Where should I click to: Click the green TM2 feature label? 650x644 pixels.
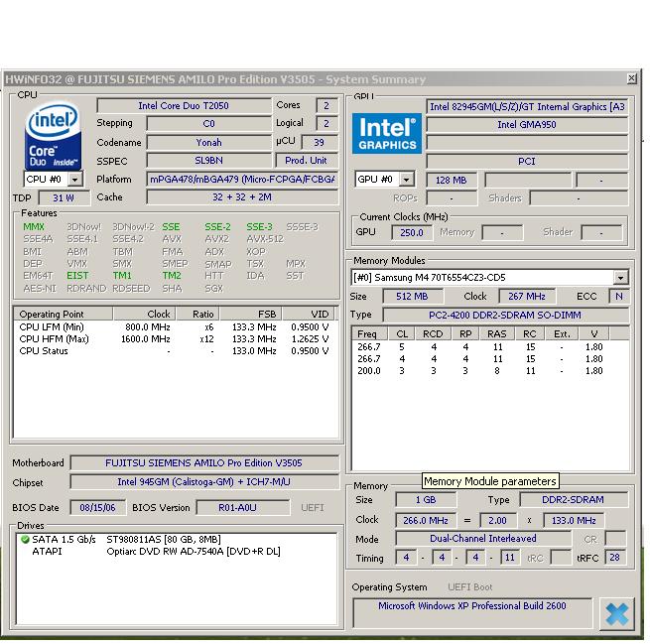tap(172, 276)
